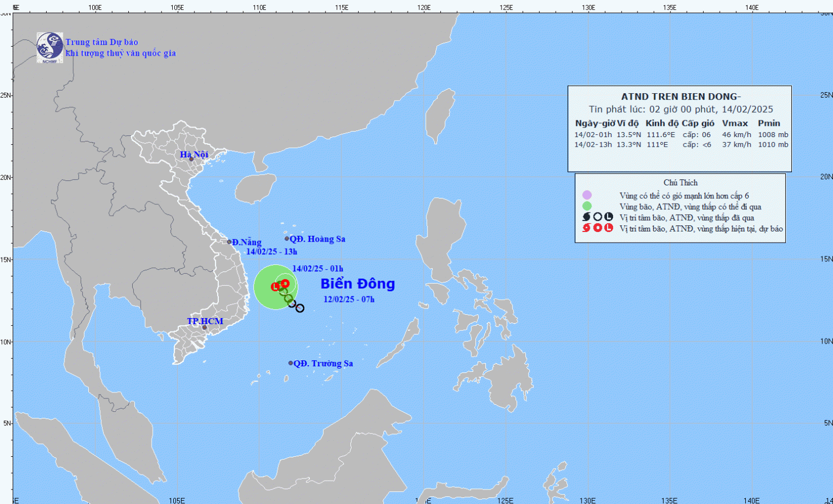
Task: Click the purple strong-wind legend swatch
Action: tap(587, 195)
